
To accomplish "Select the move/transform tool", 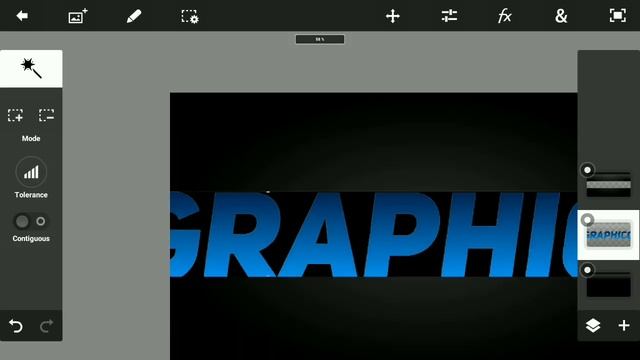I will [393, 16].
